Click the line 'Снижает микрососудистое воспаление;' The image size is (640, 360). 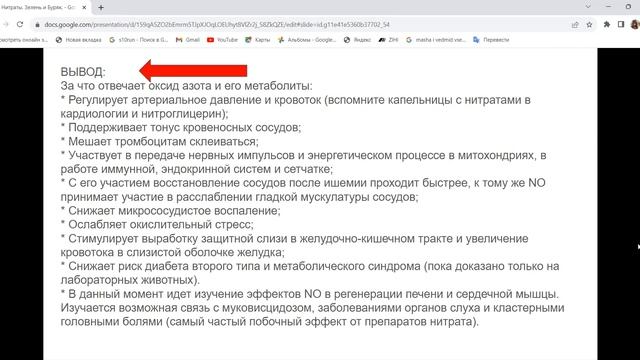(171, 211)
